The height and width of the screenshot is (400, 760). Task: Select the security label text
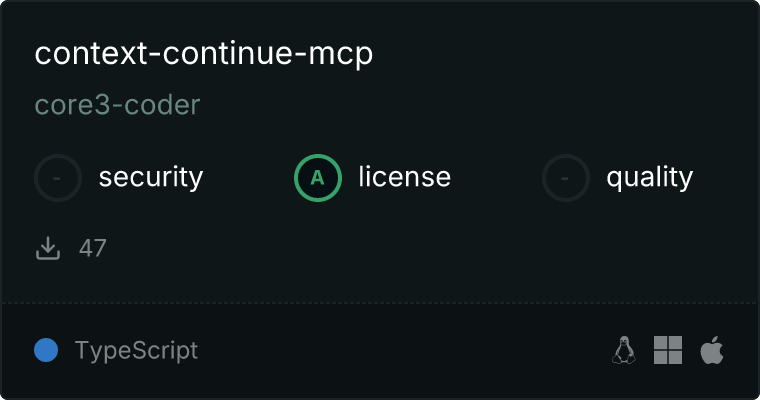(151, 177)
